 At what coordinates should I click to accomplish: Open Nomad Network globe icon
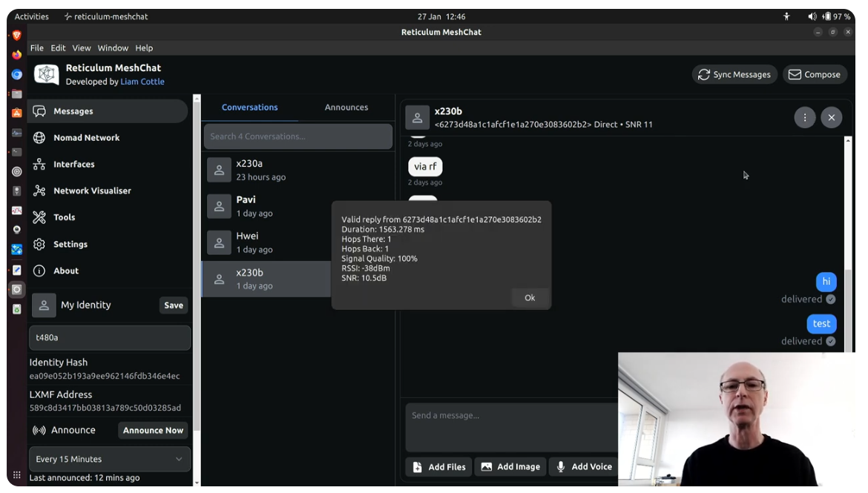coord(39,138)
